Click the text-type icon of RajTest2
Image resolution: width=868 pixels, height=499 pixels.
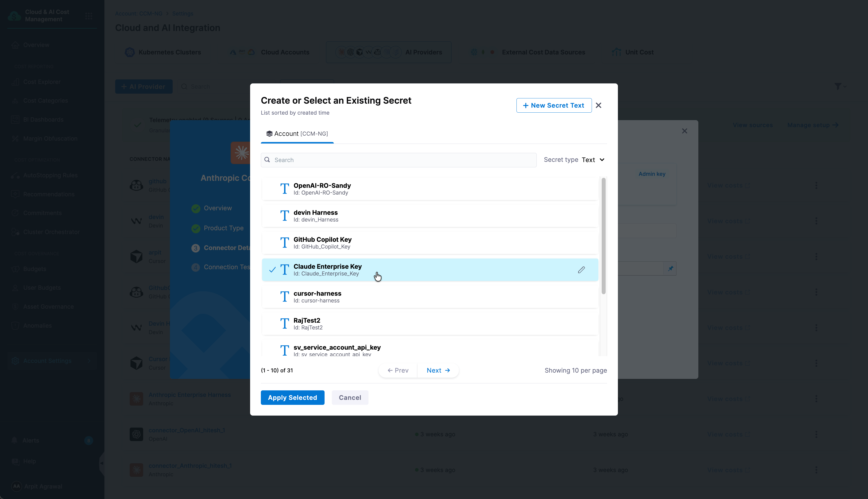285,324
